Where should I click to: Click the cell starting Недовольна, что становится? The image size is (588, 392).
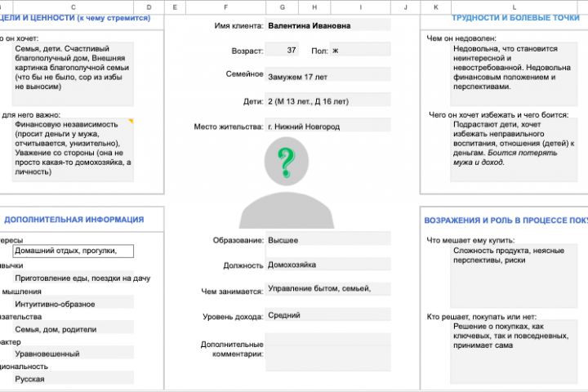(514, 73)
